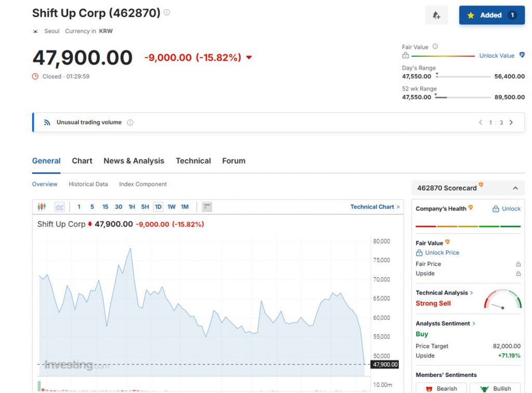This screenshot has height=393, width=532.
Task: Click the red clock icon beside Closed
Action: tap(35, 76)
